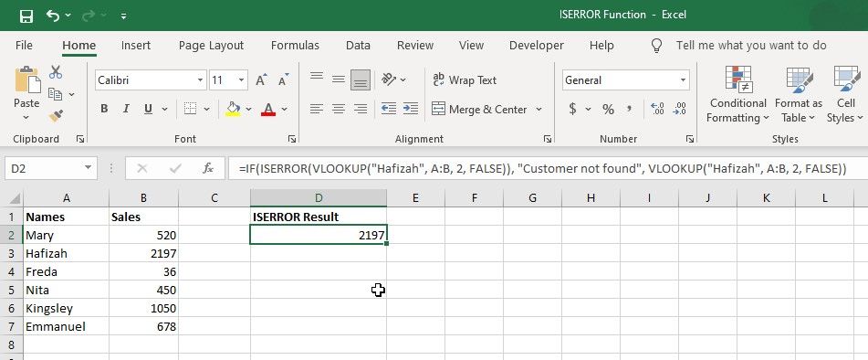Click the Wrap Text button
868x360 pixels.
[x=465, y=80]
